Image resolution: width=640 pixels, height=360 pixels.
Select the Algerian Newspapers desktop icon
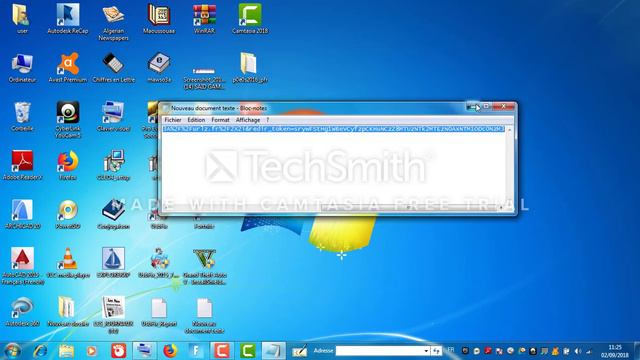click(113, 22)
